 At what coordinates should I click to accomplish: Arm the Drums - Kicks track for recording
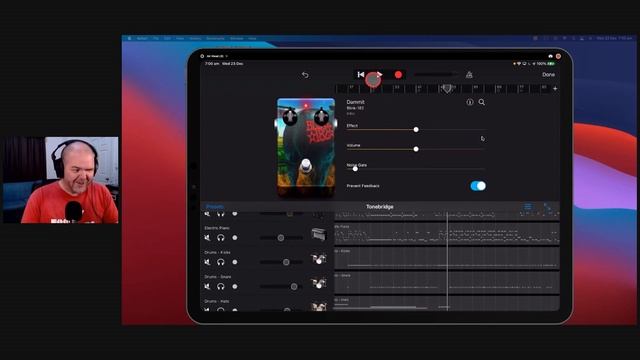click(235, 262)
